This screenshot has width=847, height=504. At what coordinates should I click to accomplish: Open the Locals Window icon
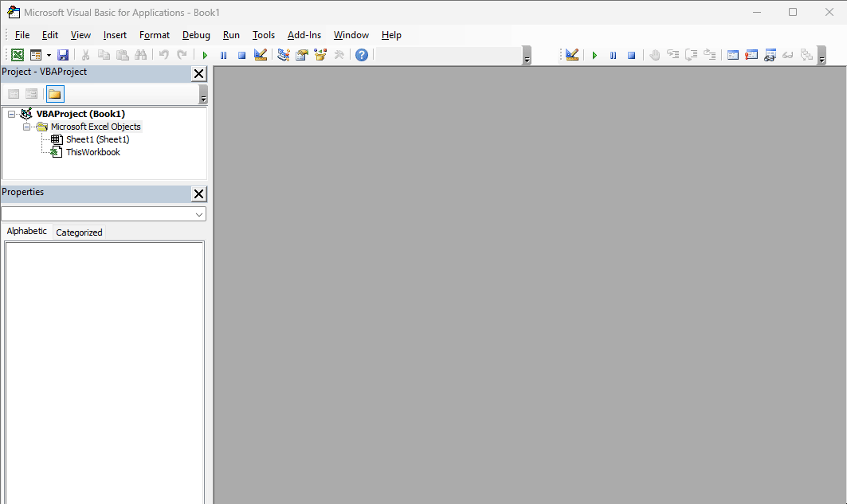(733, 55)
